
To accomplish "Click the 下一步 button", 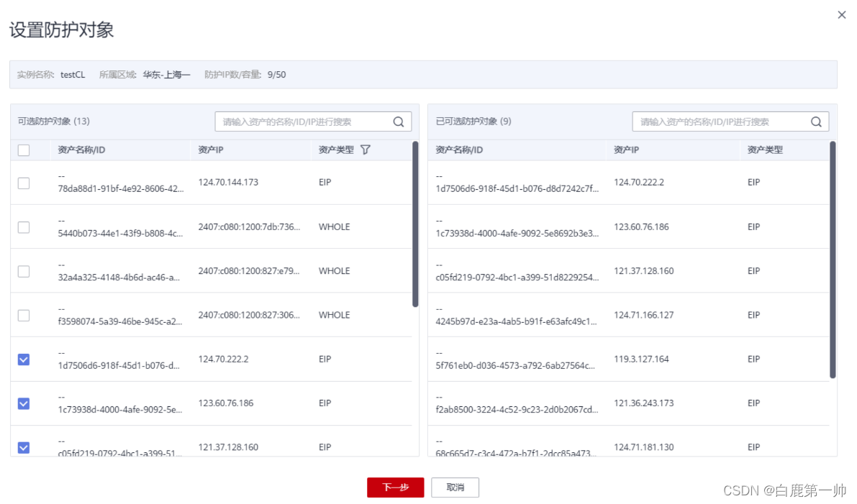I will pyautogui.click(x=395, y=487).
